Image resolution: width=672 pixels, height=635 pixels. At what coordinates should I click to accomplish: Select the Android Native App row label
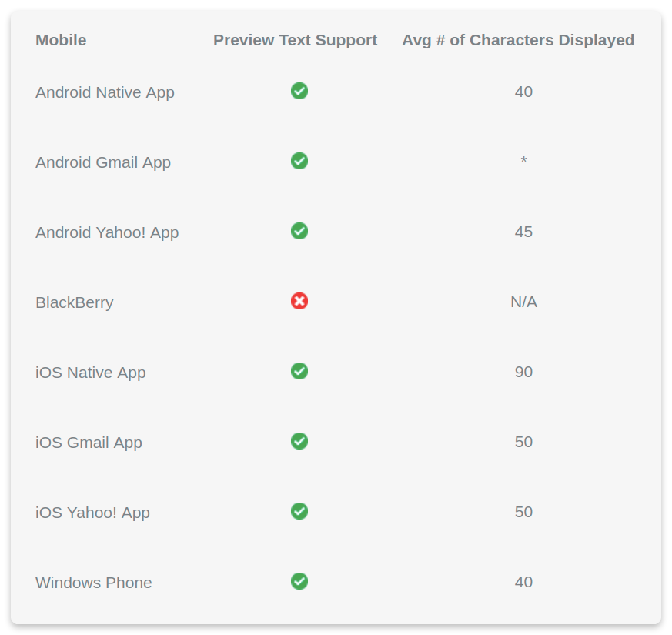click(105, 92)
